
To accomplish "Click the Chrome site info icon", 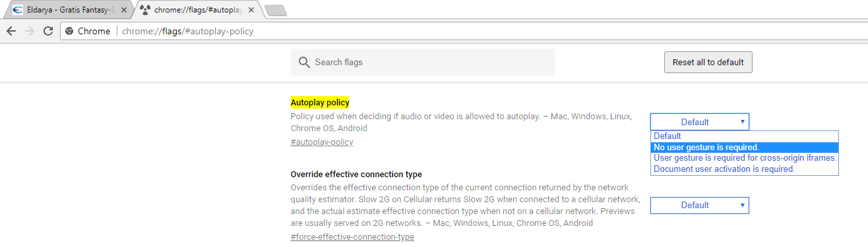I will [69, 31].
